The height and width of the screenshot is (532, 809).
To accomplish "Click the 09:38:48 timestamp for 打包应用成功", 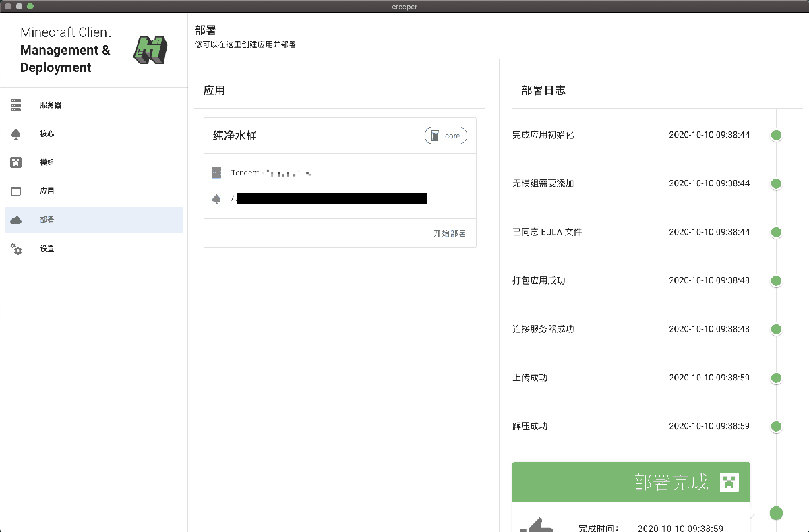I will click(709, 280).
